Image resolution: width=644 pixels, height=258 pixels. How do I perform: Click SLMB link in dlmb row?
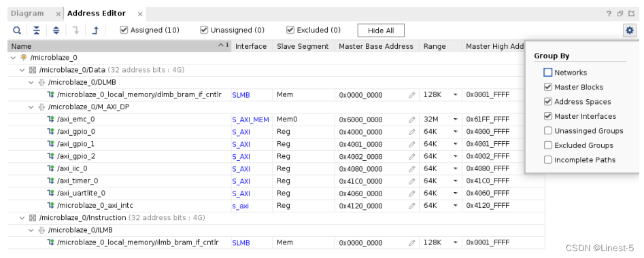[x=241, y=95]
